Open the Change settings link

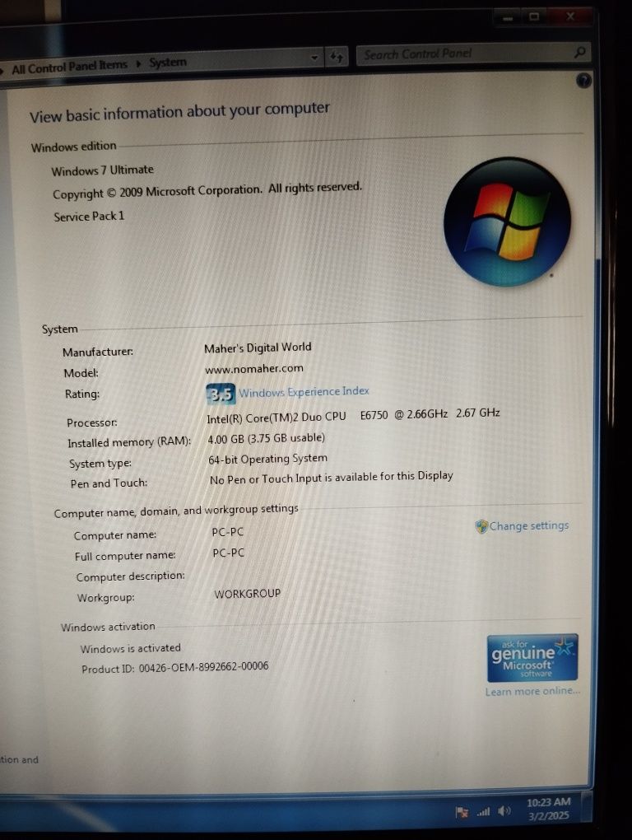click(x=528, y=525)
